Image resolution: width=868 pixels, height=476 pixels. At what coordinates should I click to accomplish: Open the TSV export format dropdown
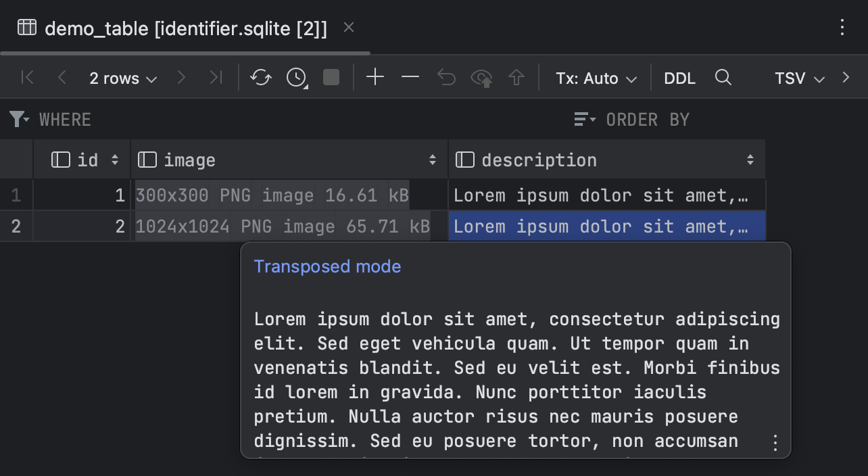tap(798, 78)
